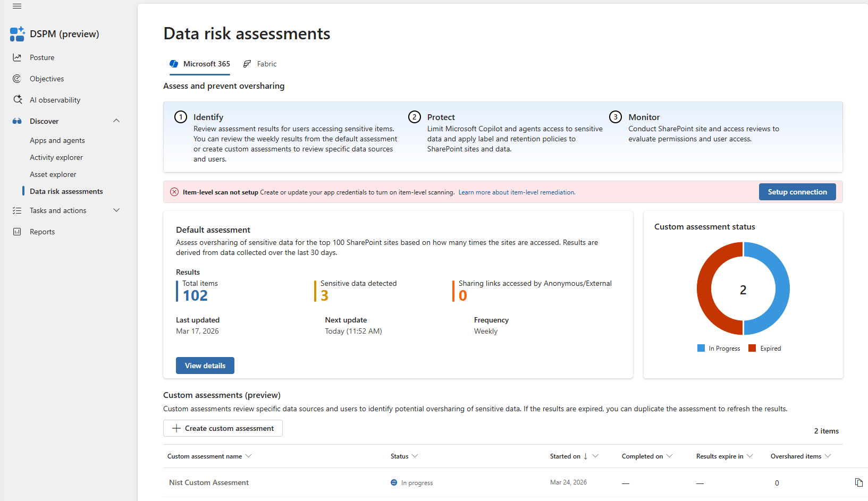This screenshot has height=501, width=868.
Task: Open the Overshared items column dropdown
Action: 828,456
